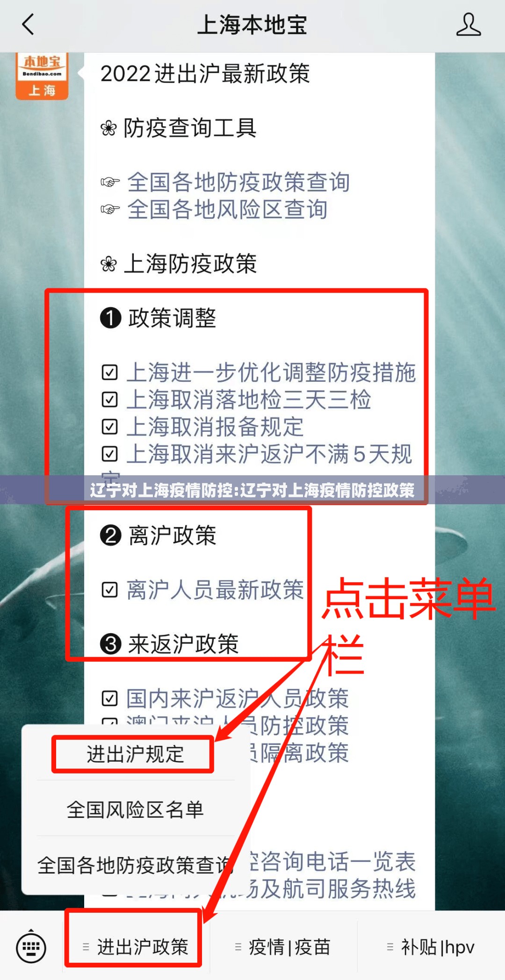The width and height of the screenshot is (505, 980).
Task: Switch to keyboard input icon
Action: coord(31,947)
